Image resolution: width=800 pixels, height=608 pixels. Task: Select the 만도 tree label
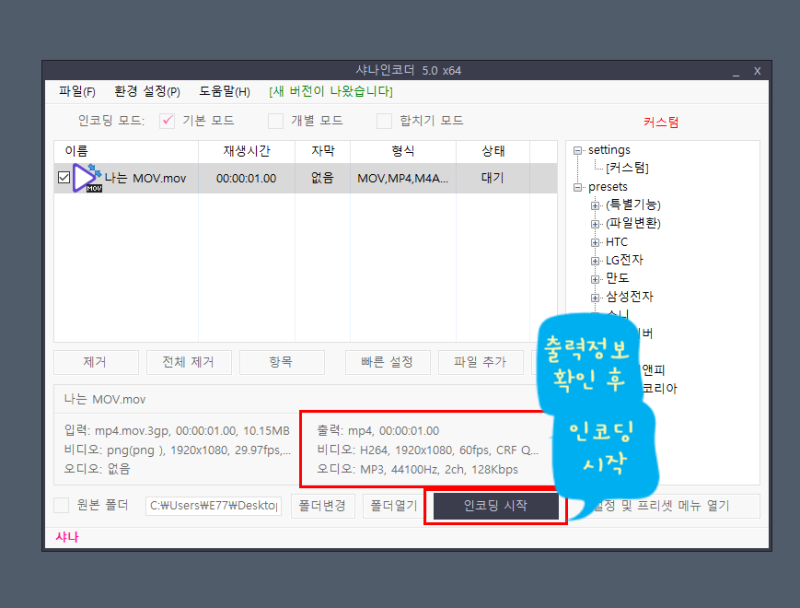pyautogui.click(x=617, y=278)
